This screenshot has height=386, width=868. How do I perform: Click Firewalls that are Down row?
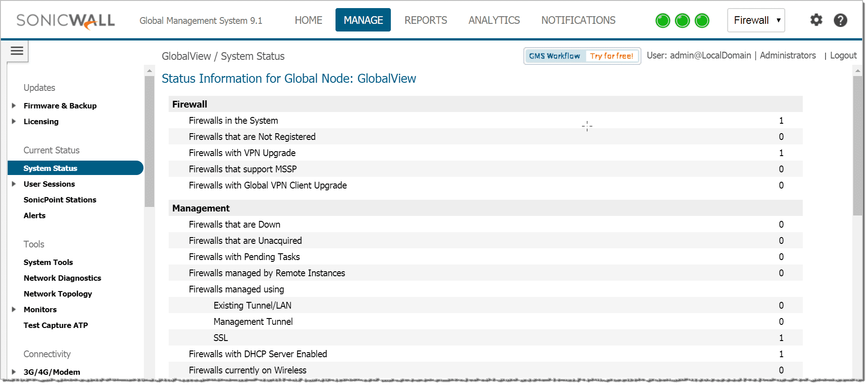tap(485, 224)
